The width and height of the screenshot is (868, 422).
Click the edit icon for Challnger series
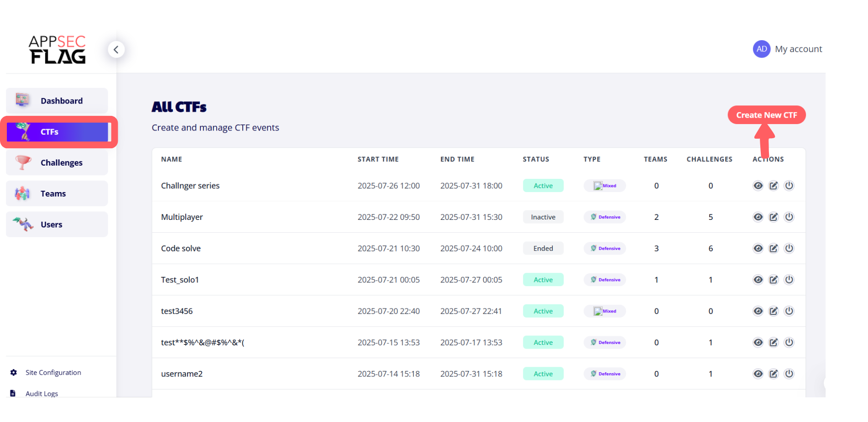click(773, 186)
